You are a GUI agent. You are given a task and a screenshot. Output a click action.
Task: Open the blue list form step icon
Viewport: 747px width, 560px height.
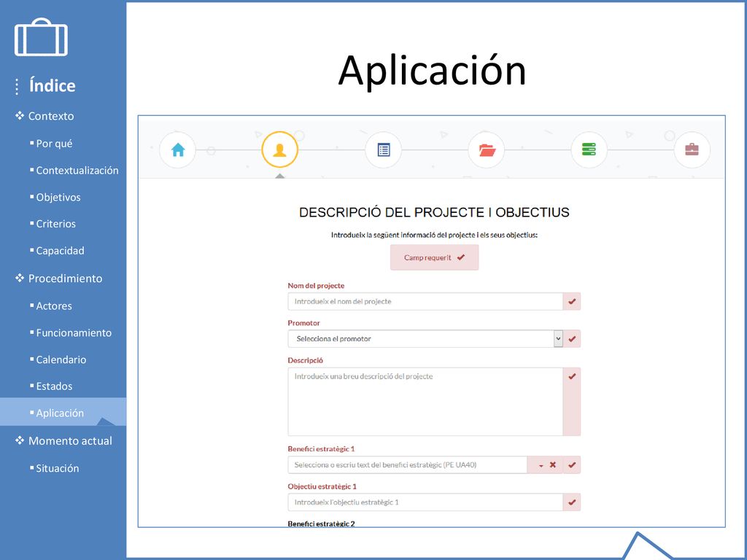pos(384,150)
